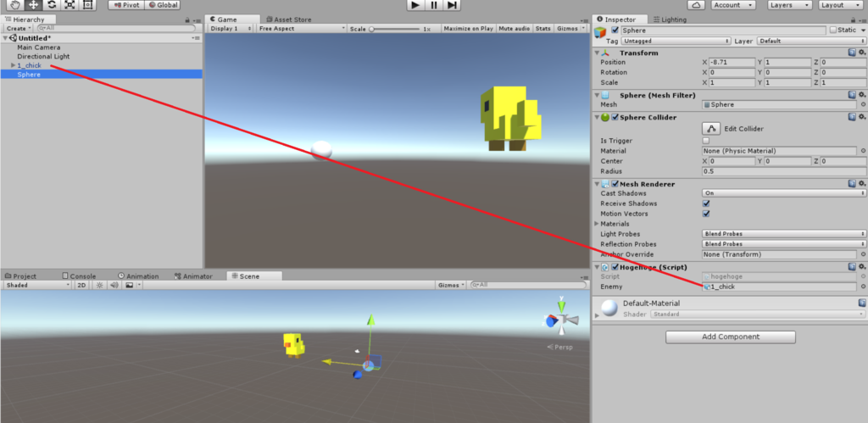The height and width of the screenshot is (423, 868).
Task: Uncheck Motion Vectors
Action: [706, 214]
